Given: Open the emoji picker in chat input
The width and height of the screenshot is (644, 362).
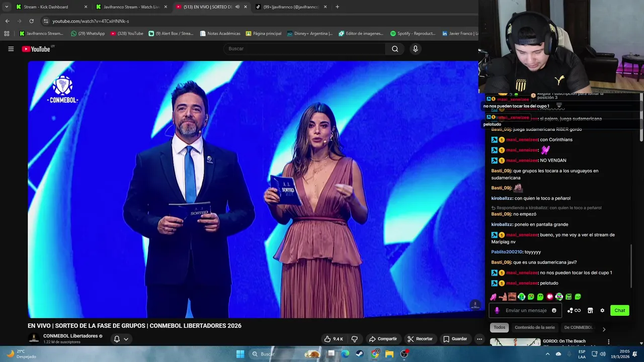Looking at the screenshot, I should click(x=554, y=310).
